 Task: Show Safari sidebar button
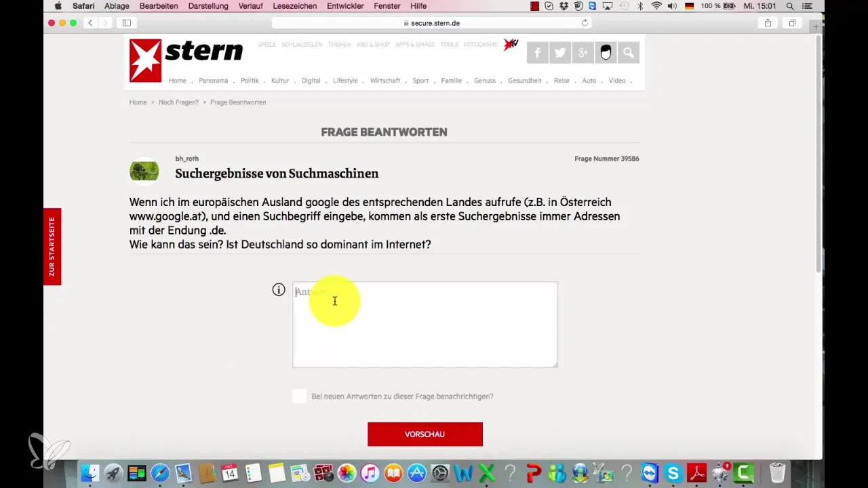126,23
